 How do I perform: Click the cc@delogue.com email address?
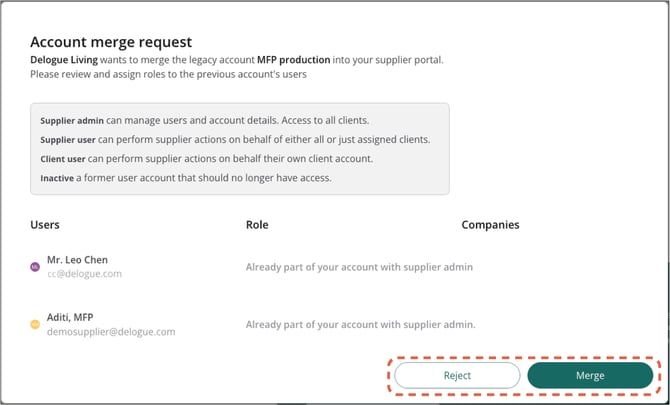84,273
